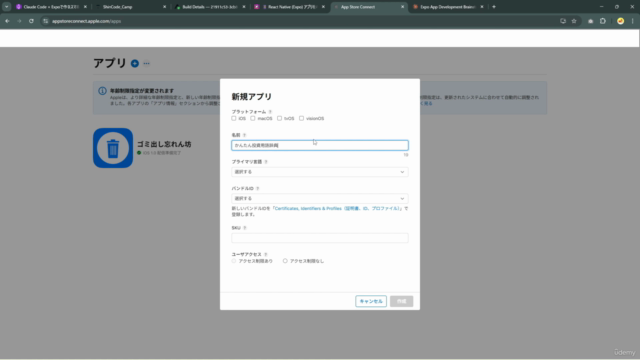Select the アクセス制限なし radio button
640x360 pixels.
(x=285, y=261)
